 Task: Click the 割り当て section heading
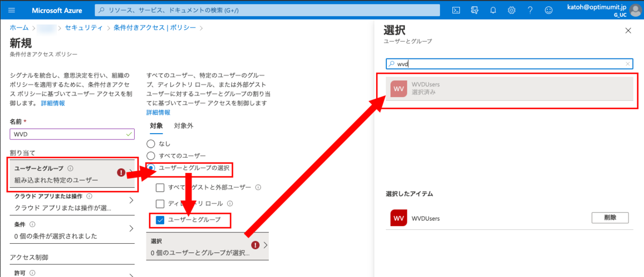[x=23, y=153]
